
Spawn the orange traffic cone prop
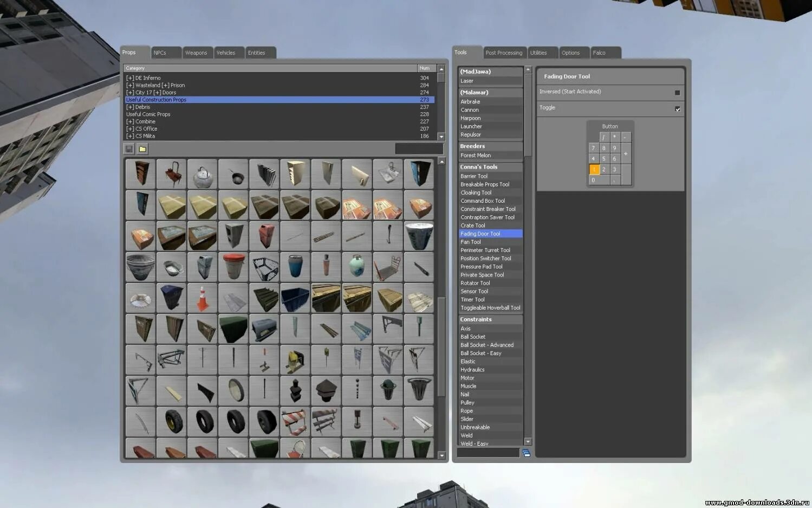click(x=202, y=298)
